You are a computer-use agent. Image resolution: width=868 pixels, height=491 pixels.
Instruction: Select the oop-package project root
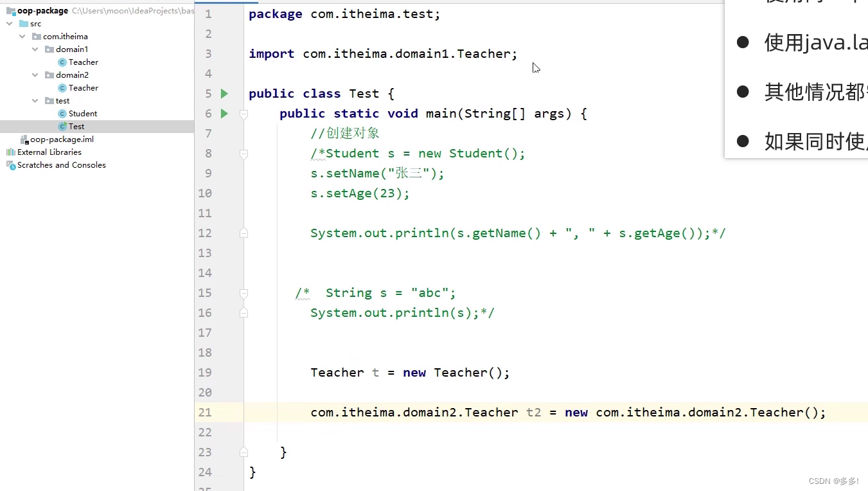pos(41,10)
